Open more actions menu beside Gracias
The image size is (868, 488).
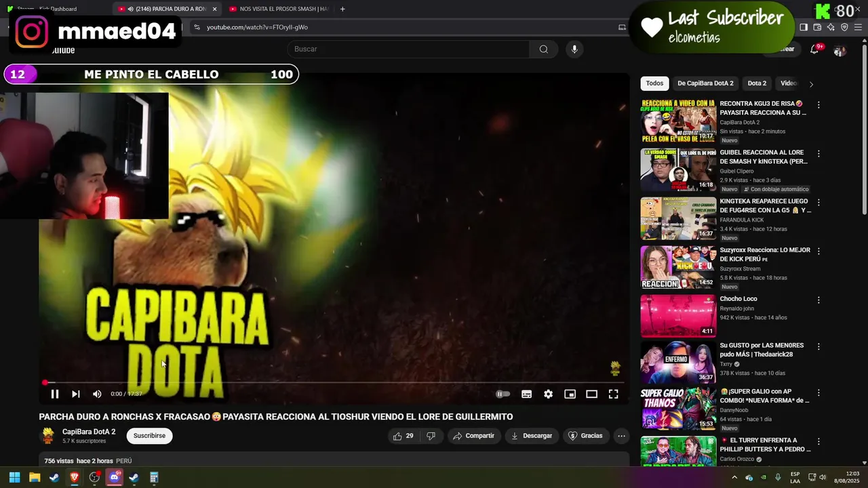(x=621, y=436)
